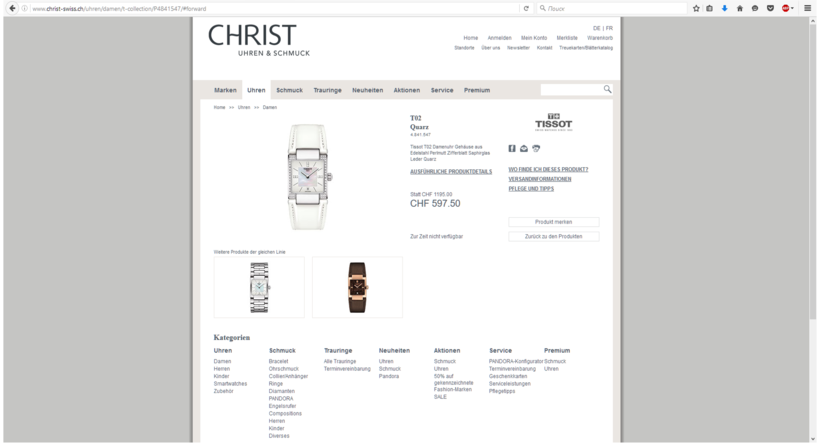The image size is (820, 446).
Task: Open PANDORA under Schmuck category
Action: point(281,399)
